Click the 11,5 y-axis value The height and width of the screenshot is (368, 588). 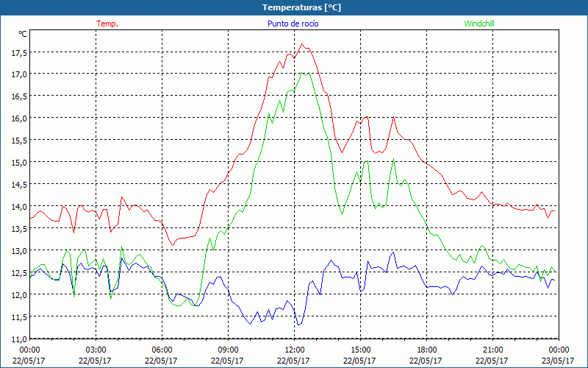(20, 317)
